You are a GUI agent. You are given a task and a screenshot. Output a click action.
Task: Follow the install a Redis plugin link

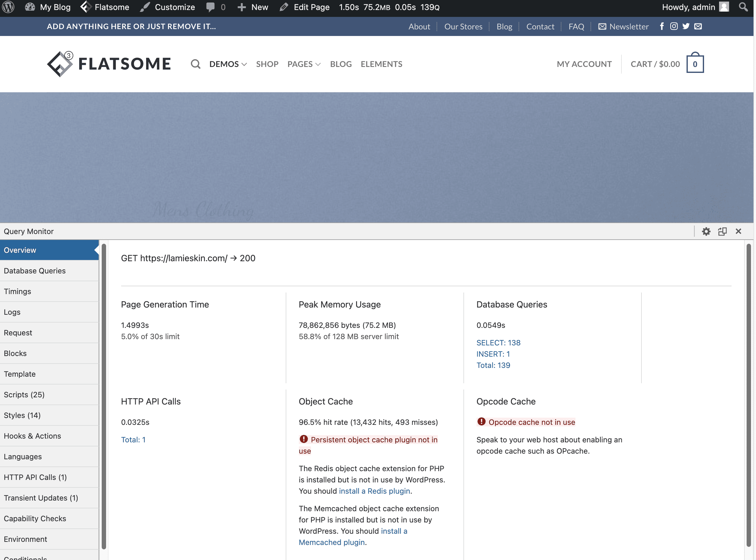click(374, 491)
